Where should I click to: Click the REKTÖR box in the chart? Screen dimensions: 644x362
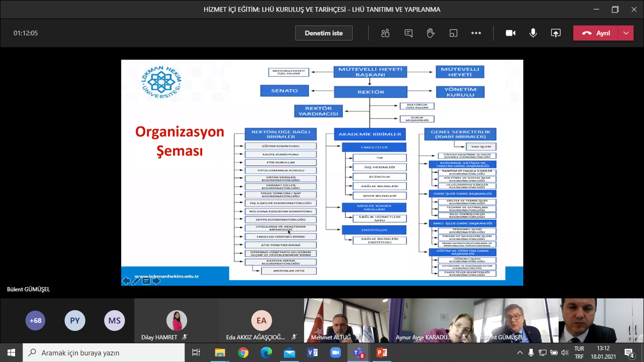(371, 92)
